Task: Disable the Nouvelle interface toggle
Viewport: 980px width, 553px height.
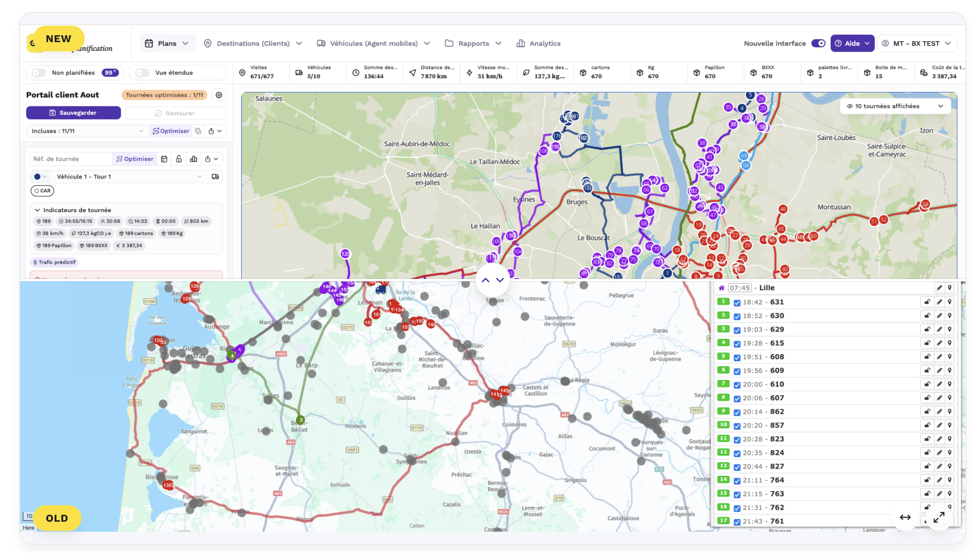Action: [x=818, y=43]
